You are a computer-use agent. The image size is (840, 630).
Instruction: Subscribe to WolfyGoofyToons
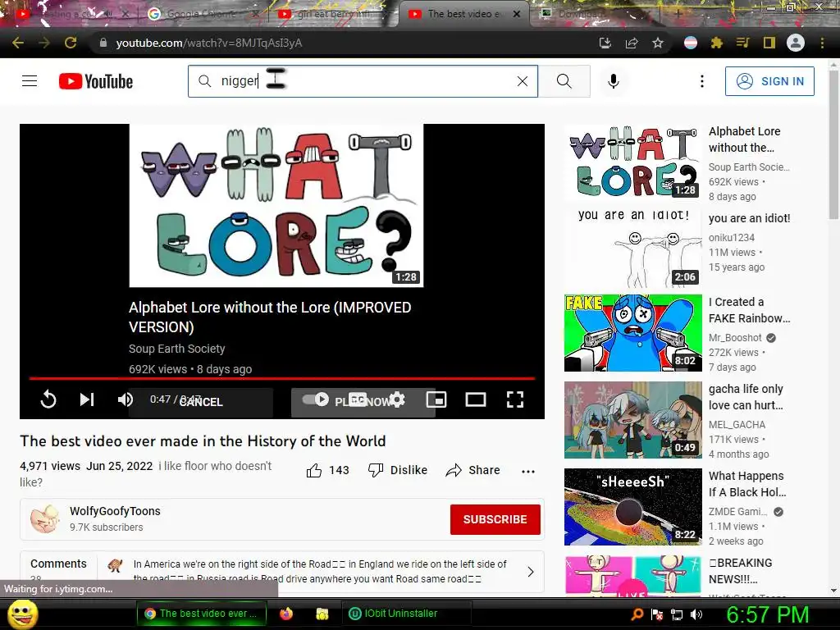click(495, 519)
